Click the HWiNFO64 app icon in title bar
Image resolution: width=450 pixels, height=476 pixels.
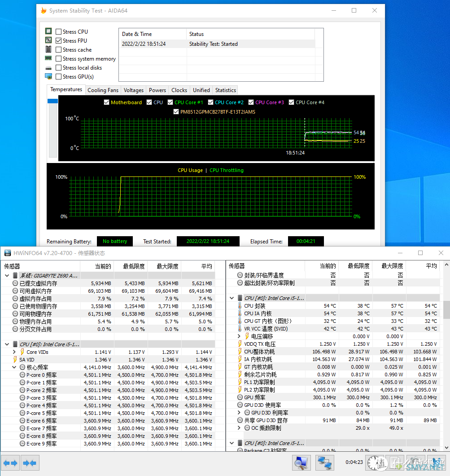[x=8, y=253]
